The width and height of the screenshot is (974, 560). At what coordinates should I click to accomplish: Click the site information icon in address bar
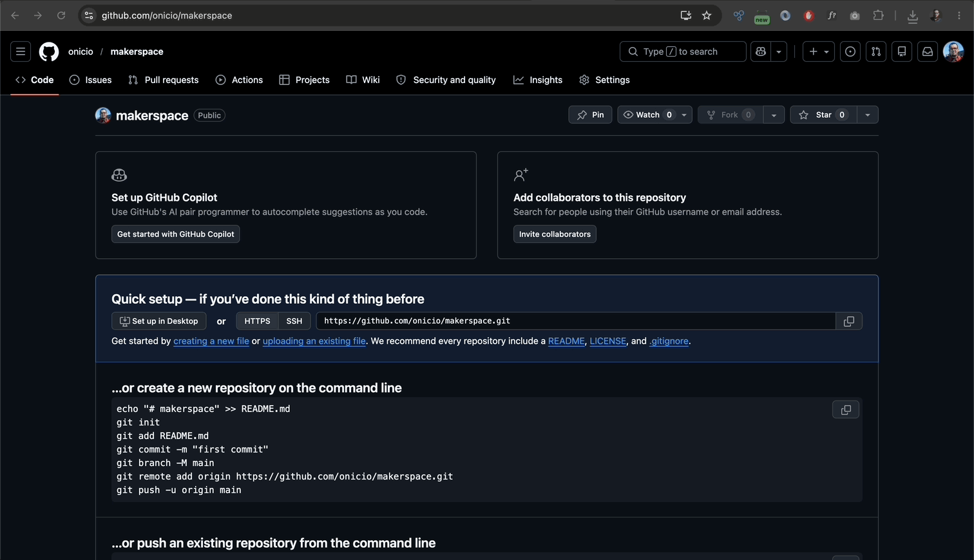click(89, 15)
